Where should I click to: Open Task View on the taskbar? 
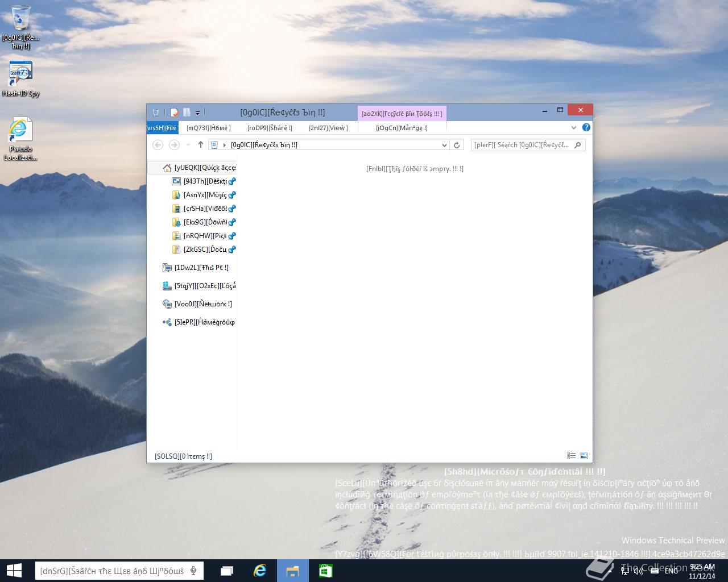click(x=227, y=570)
